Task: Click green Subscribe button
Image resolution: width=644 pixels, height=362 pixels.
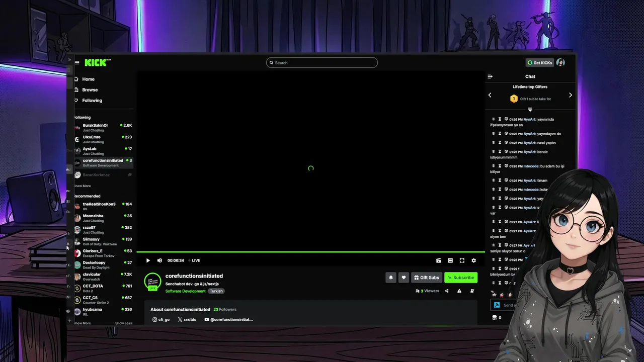Action: [x=461, y=278]
